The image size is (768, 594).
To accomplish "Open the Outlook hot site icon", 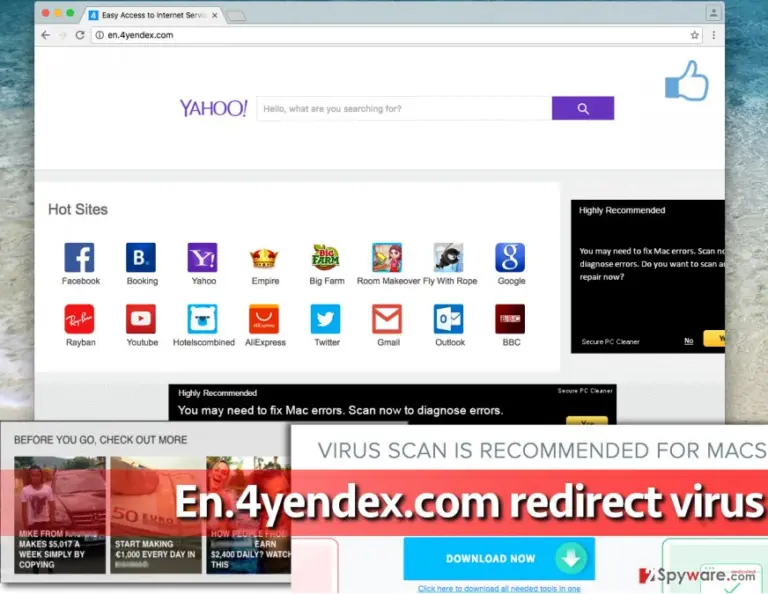I will click(x=449, y=319).
